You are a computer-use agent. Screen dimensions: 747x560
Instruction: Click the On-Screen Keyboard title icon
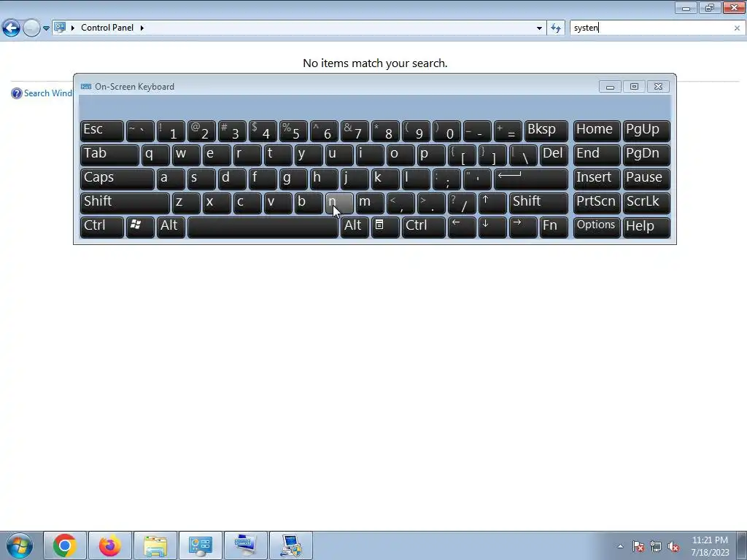click(x=86, y=87)
